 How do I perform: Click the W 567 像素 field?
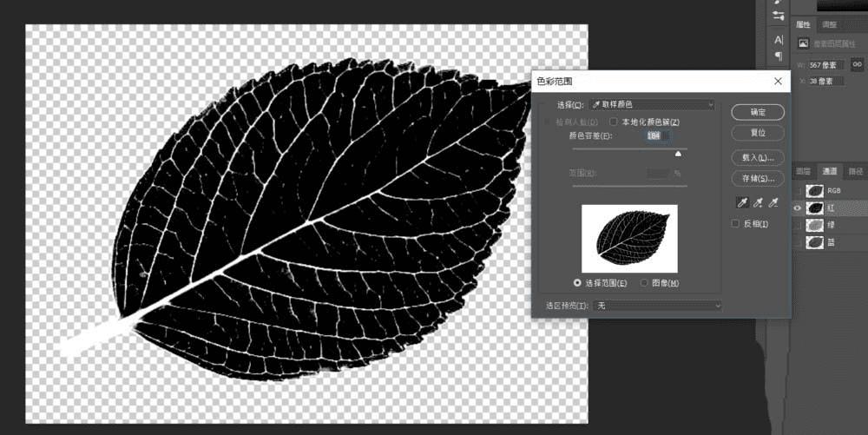click(826, 65)
